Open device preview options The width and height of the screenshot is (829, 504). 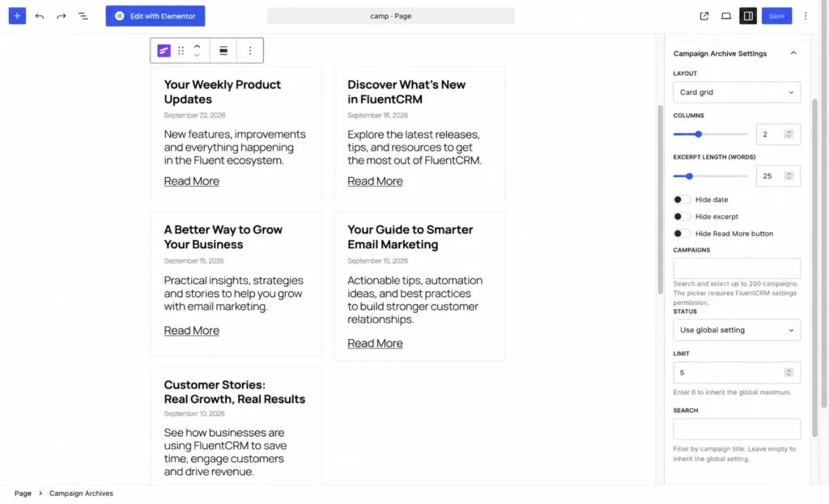pyautogui.click(x=726, y=16)
